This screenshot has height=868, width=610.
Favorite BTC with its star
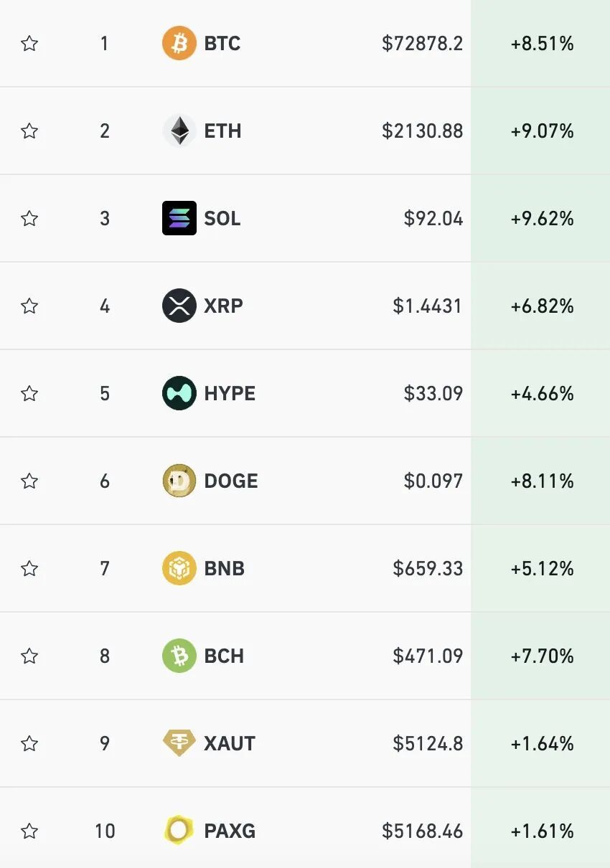29,44
